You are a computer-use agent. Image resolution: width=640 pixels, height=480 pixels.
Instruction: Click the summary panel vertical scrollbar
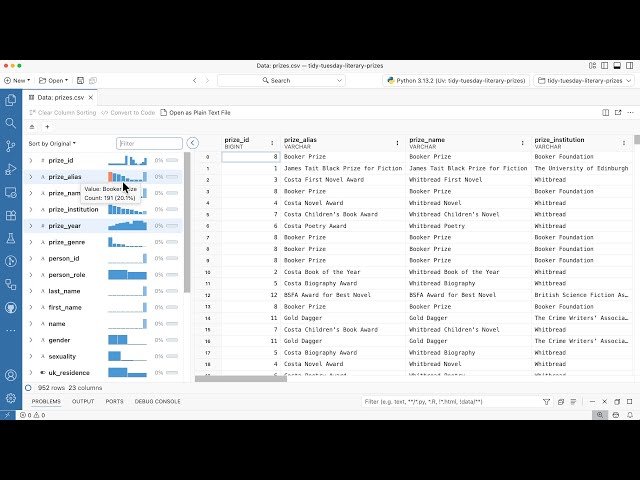point(187,222)
